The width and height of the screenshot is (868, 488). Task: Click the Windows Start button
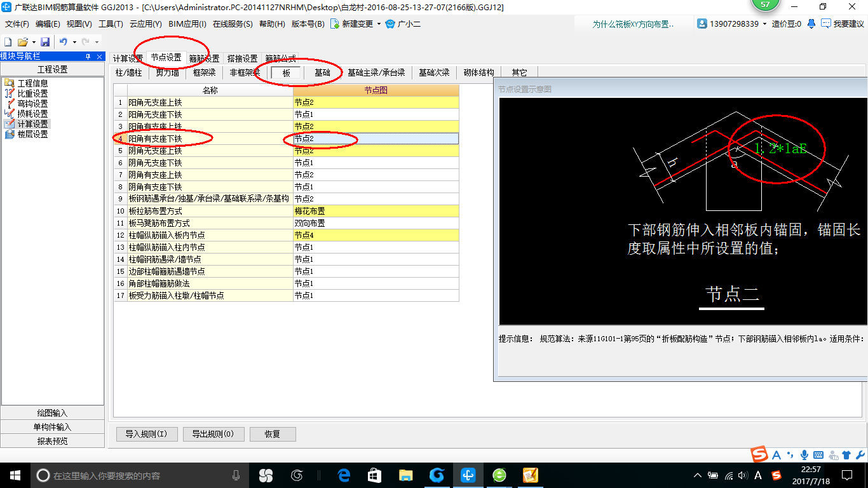[15, 475]
